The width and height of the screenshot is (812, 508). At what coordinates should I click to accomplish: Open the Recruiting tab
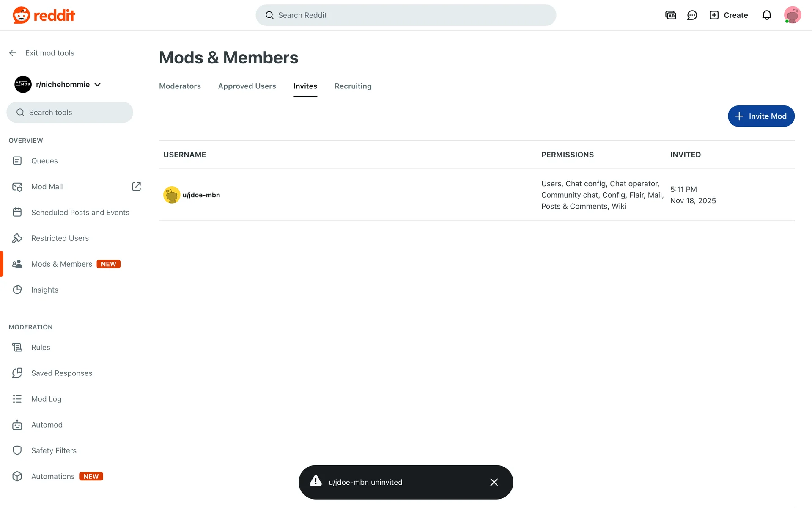point(353,86)
